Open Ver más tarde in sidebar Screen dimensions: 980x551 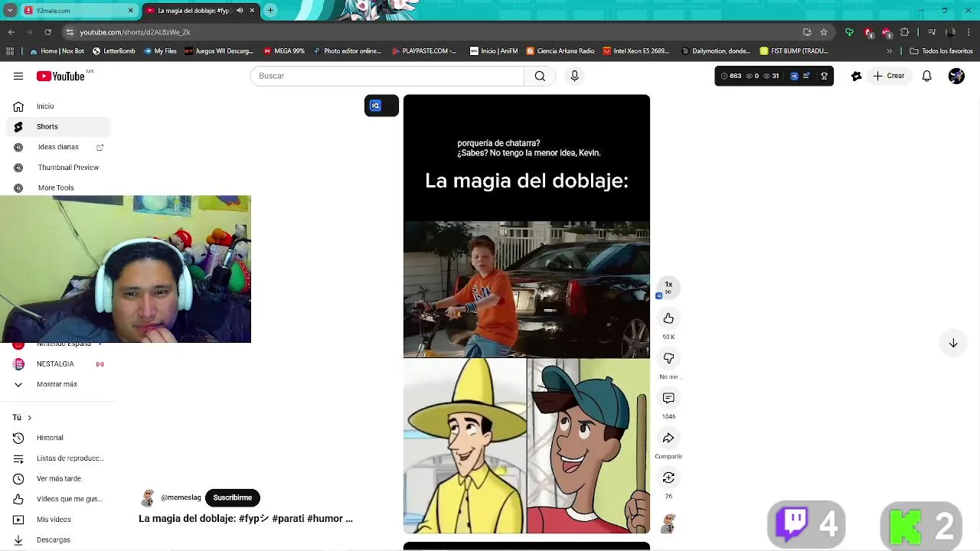point(58,479)
